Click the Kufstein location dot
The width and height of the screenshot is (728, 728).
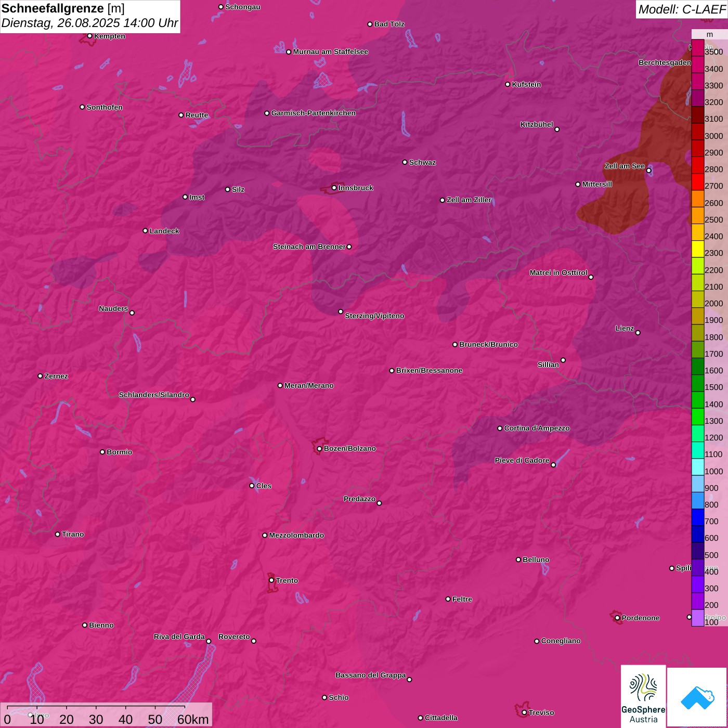click(x=508, y=84)
